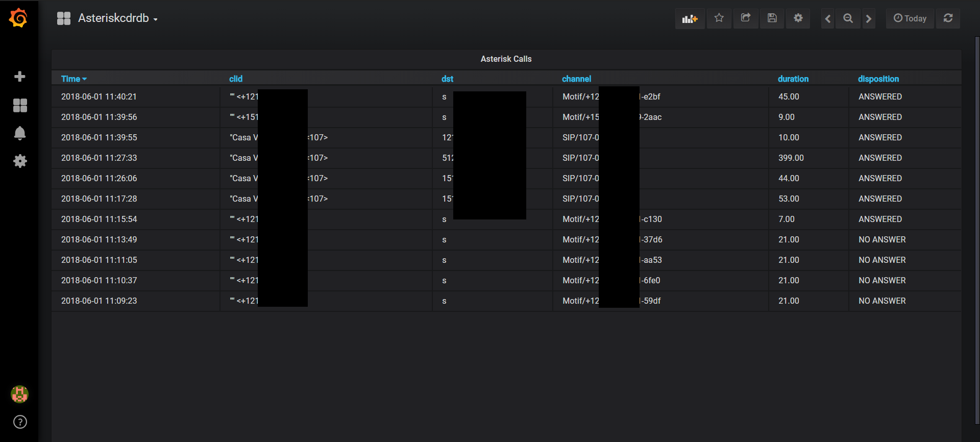Sort table by duration column

pyautogui.click(x=793, y=79)
